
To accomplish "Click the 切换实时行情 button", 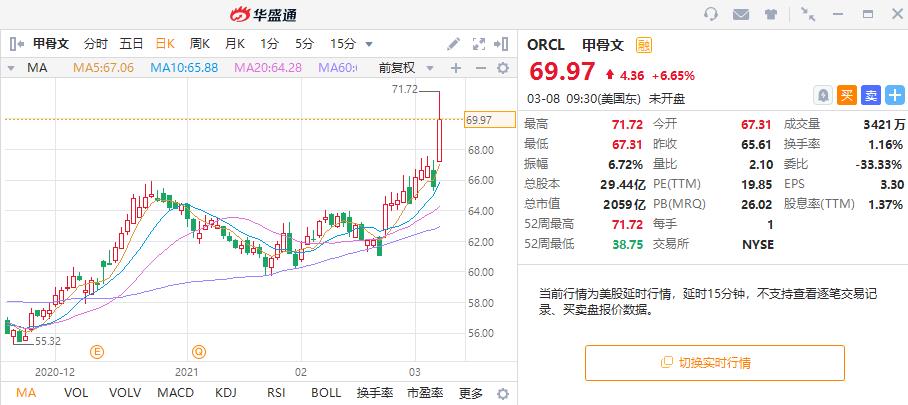I will point(715,363).
